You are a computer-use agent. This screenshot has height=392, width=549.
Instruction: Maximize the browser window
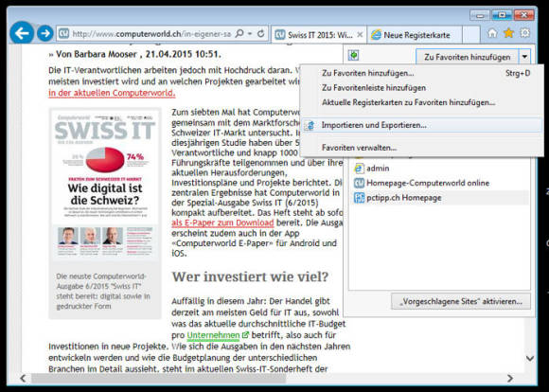(x=502, y=15)
